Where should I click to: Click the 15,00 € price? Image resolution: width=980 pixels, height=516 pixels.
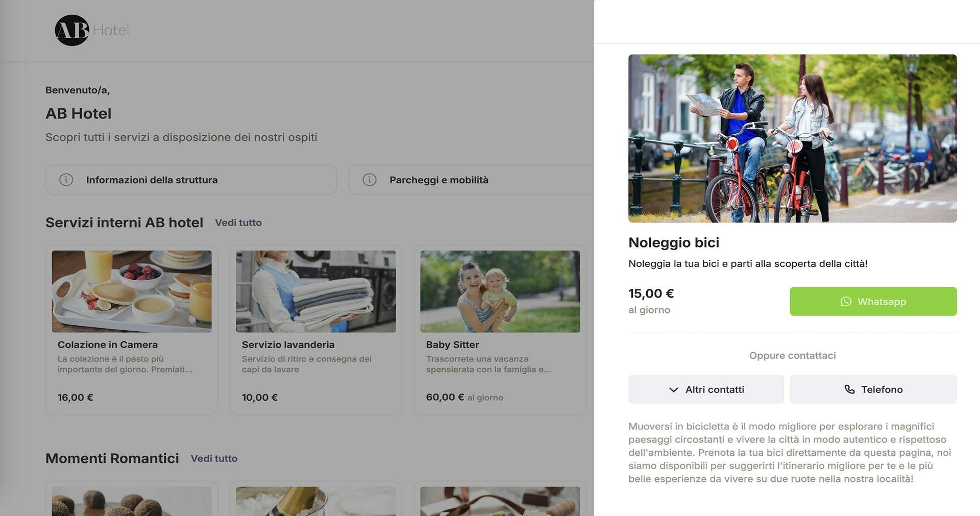click(651, 293)
